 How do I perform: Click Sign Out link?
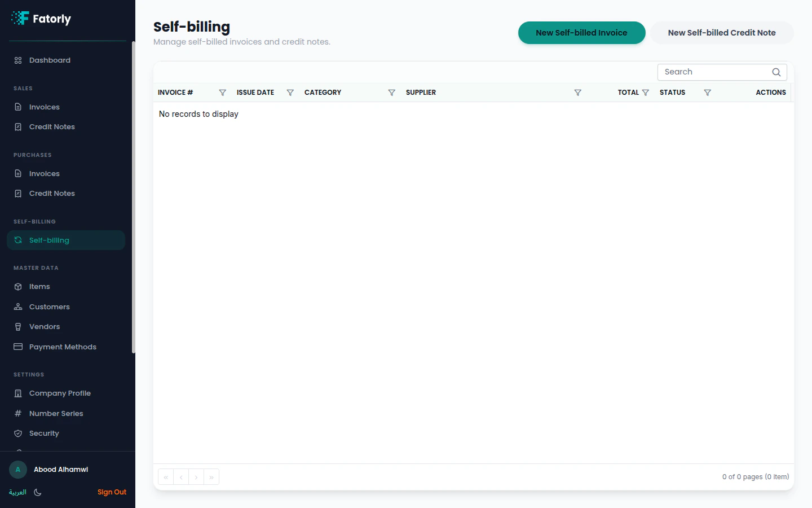coord(112,492)
